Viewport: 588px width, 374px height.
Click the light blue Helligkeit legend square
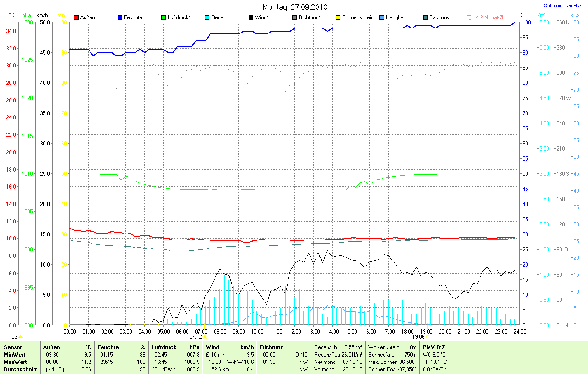click(382, 17)
